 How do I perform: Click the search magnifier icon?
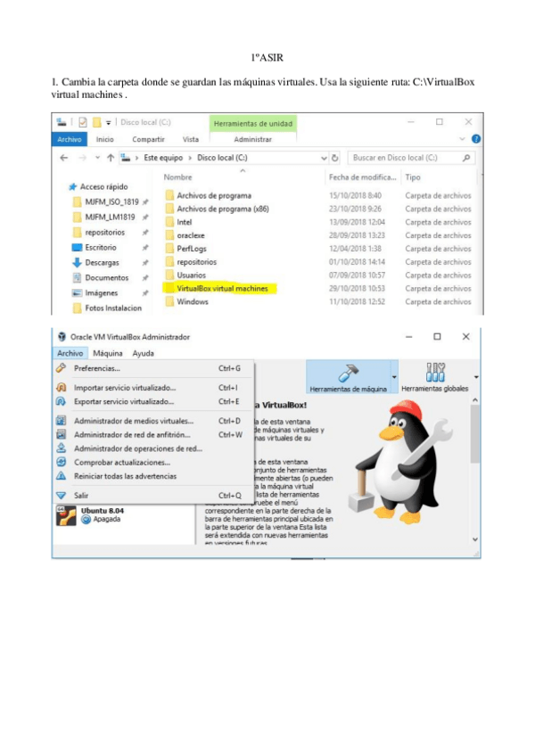pyautogui.click(x=466, y=158)
